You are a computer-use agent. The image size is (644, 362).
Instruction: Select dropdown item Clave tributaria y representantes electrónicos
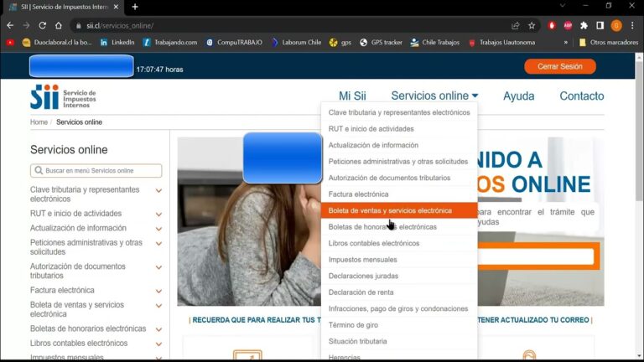(x=399, y=112)
